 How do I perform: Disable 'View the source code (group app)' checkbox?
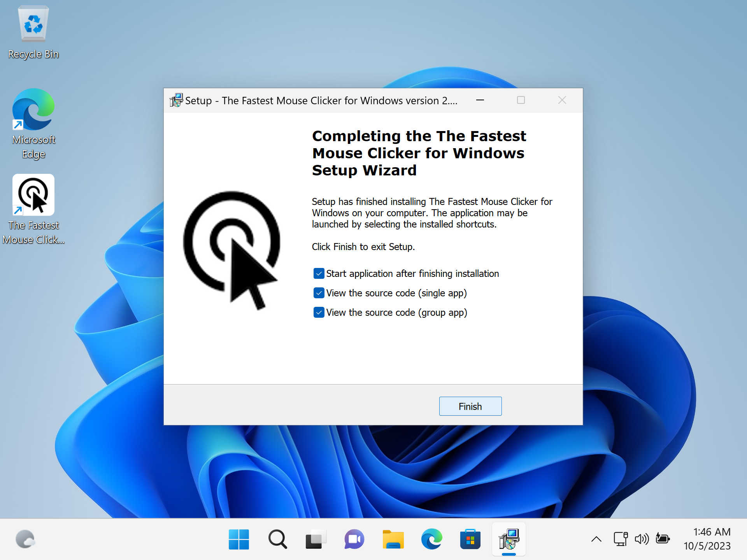coord(318,312)
